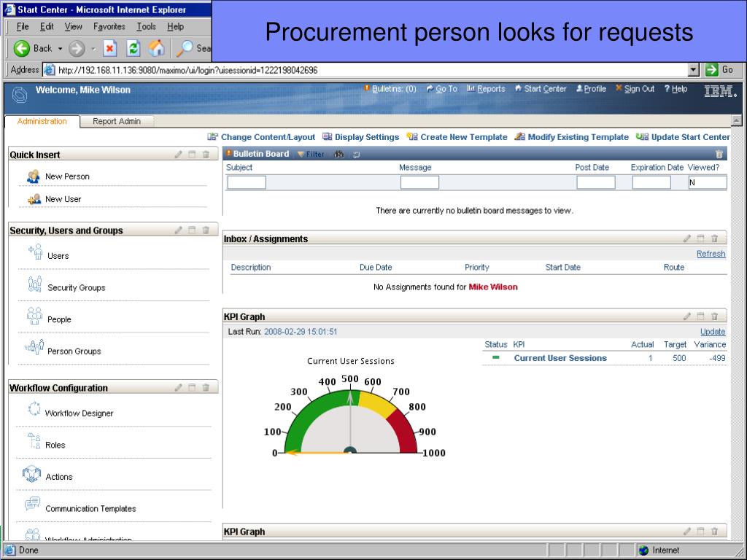Click the edit pencil on Inbox / Assignments
Viewport: 747px width, 560px height.
click(687, 238)
